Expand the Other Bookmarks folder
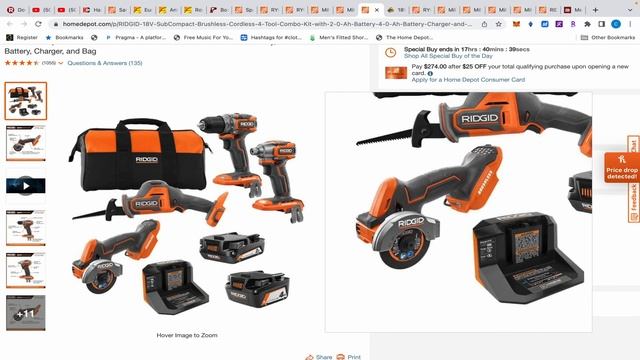The image size is (640, 360). pyautogui.click(x=608, y=37)
